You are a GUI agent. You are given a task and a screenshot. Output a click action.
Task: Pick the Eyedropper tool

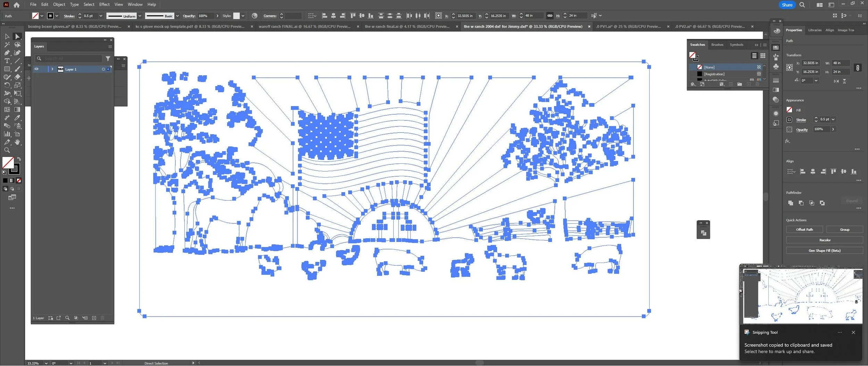(17, 118)
